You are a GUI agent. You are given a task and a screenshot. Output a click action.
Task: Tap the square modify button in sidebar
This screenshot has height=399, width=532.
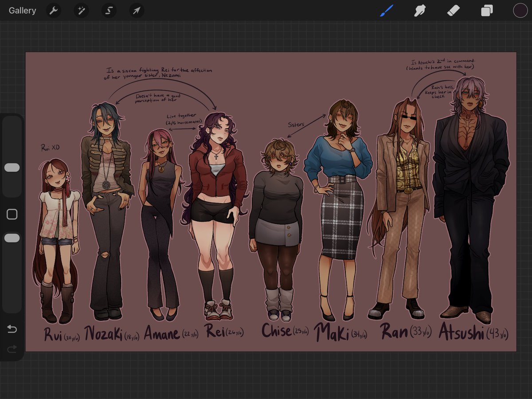pos(12,215)
